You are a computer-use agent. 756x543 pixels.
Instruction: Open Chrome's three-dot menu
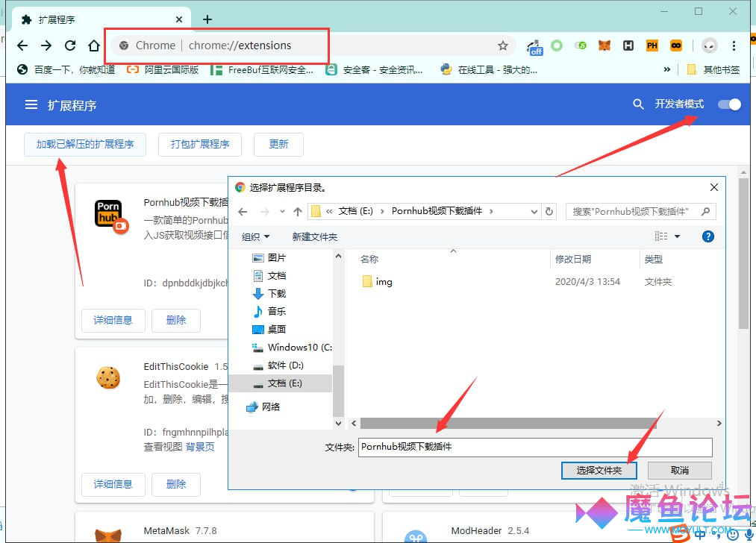(x=734, y=45)
